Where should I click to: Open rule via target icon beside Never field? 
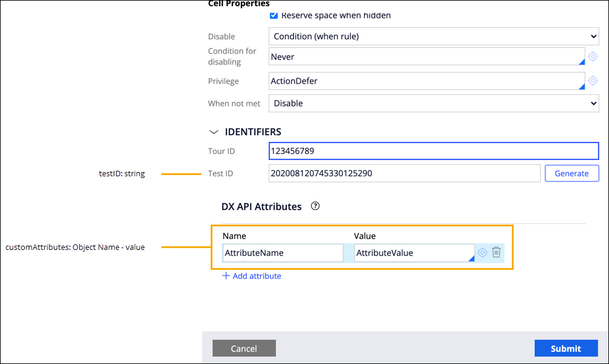tap(593, 56)
